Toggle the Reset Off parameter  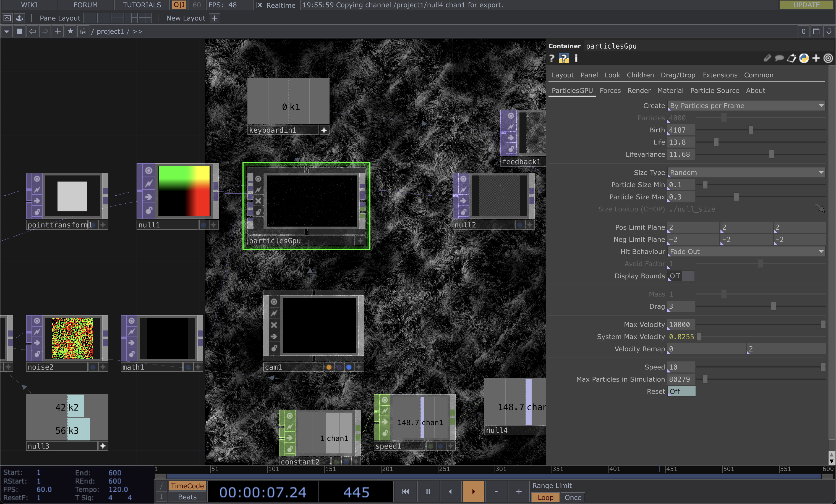[681, 391]
